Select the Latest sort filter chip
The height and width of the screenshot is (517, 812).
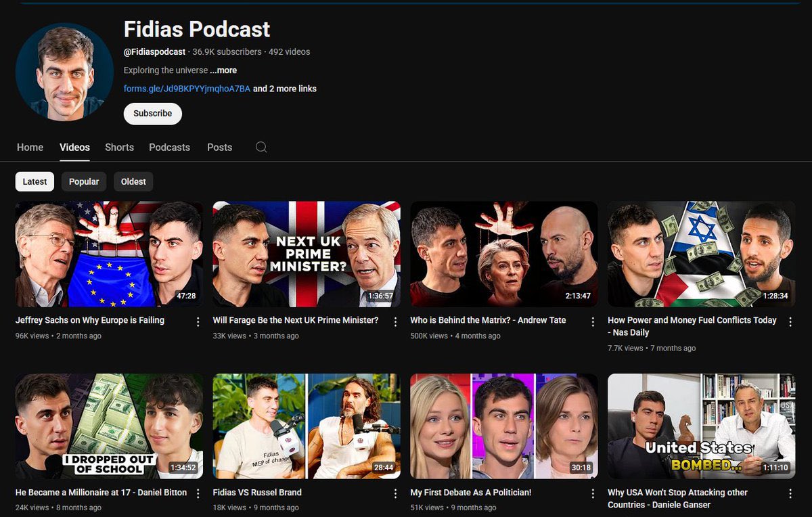click(x=35, y=181)
